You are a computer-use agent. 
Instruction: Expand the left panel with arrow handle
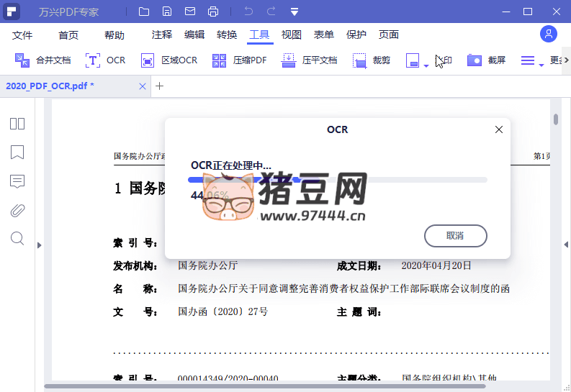pyautogui.click(x=40, y=245)
